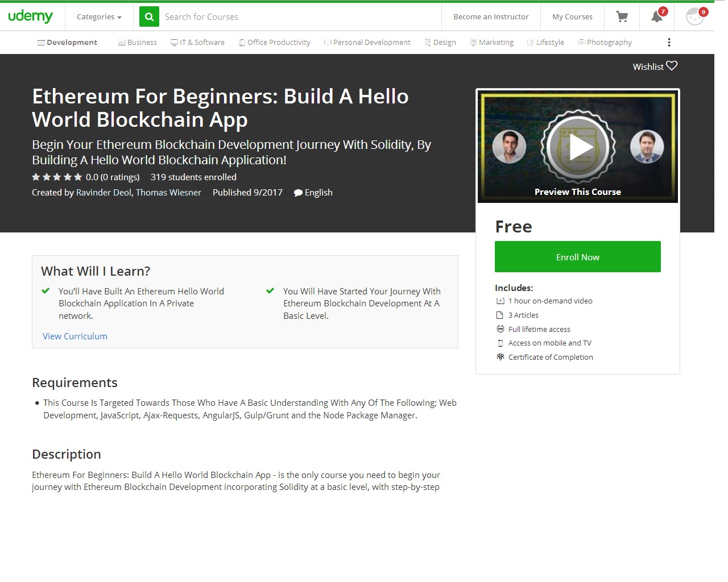The height and width of the screenshot is (582, 728).
Task: Click the Udemy logo
Action: coord(30,16)
